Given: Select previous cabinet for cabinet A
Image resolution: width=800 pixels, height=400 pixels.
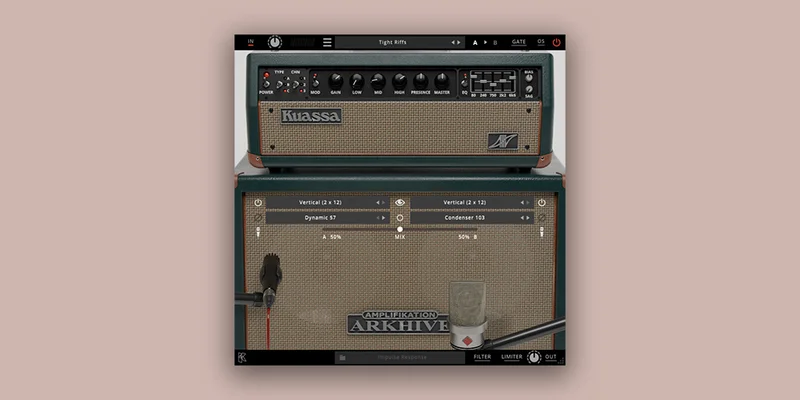Looking at the screenshot, I should point(378,203).
